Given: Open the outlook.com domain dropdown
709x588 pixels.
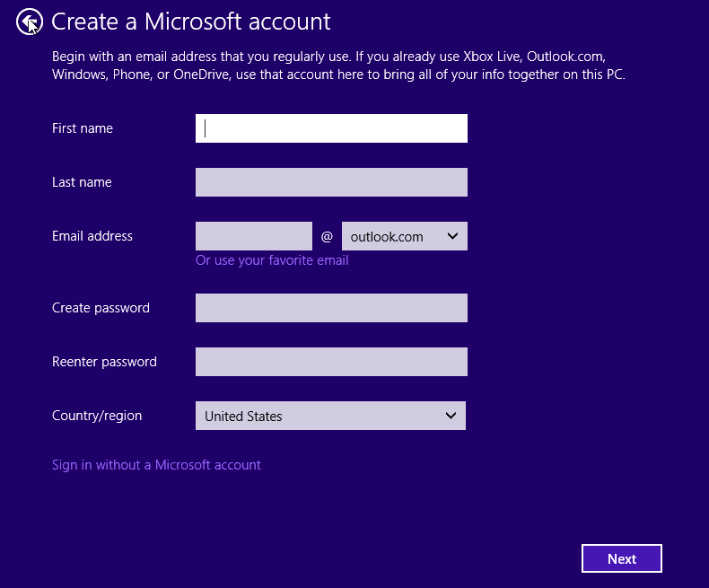Looking at the screenshot, I should (x=405, y=236).
